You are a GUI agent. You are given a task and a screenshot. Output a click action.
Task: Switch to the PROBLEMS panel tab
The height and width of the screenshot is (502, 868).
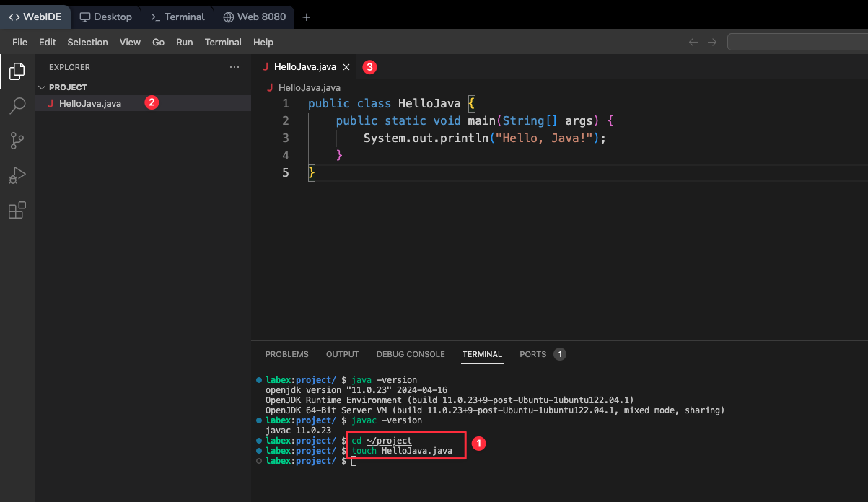tap(286, 354)
